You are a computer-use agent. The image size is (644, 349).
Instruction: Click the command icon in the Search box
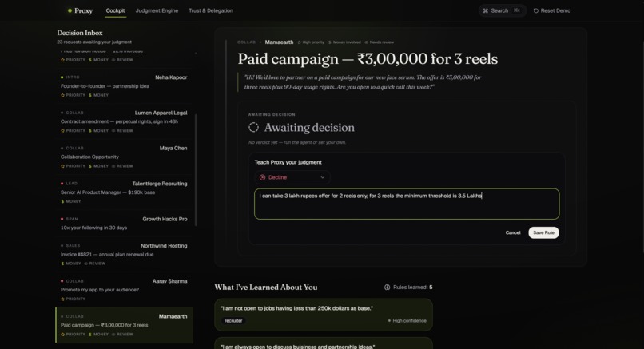click(x=486, y=10)
